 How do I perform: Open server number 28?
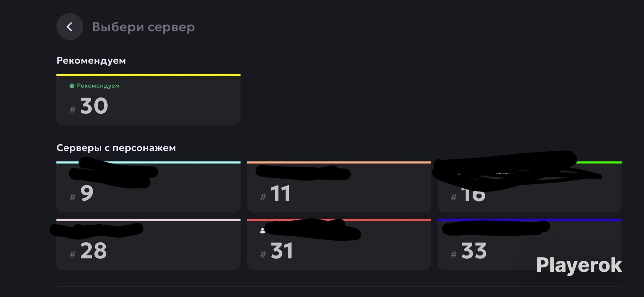click(148, 244)
